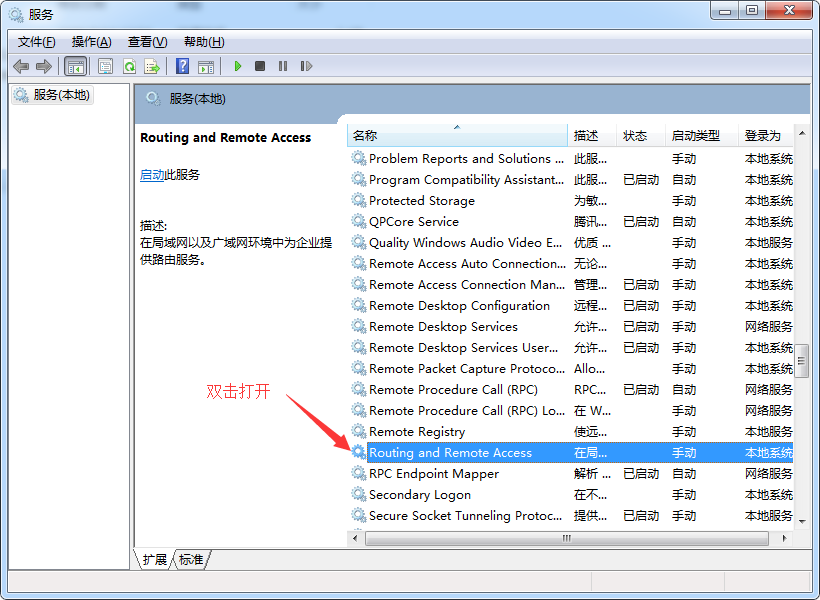Select Remote Registry service
Image resolution: width=820 pixels, height=600 pixels.
coord(571,432)
